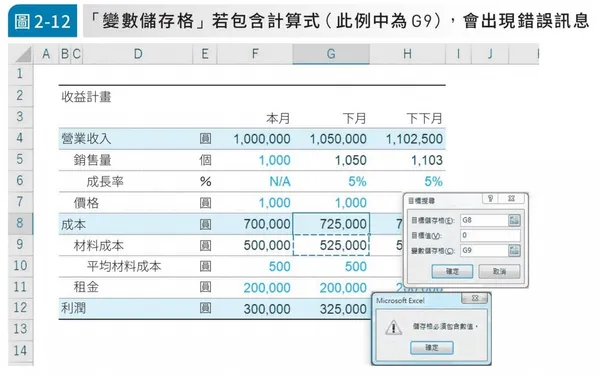The image size is (600, 376).
Task: Click the 200,000 cell under 本月
Action: [267, 288]
